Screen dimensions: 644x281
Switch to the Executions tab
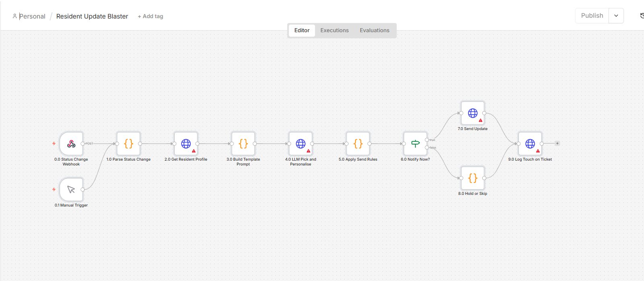[334, 30]
